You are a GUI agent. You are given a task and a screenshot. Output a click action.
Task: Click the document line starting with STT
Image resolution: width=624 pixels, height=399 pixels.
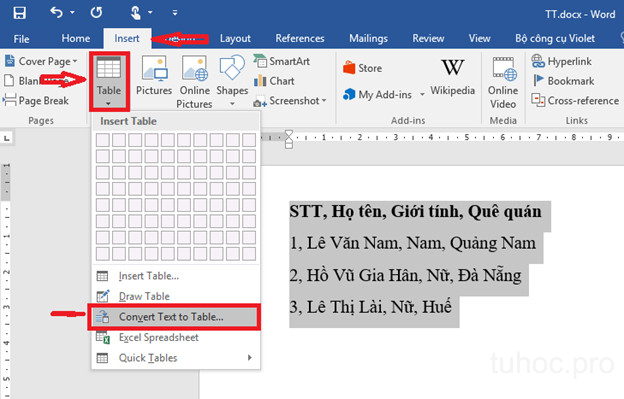pos(415,212)
